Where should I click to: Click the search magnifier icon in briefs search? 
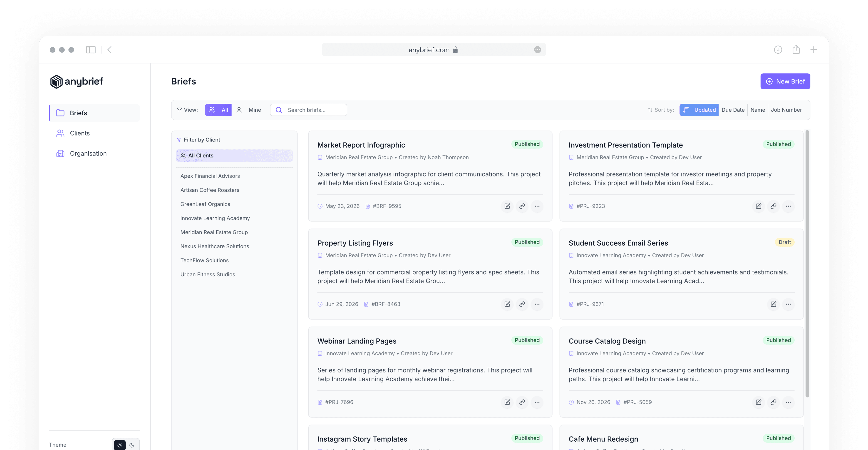(x=278, y=110)
